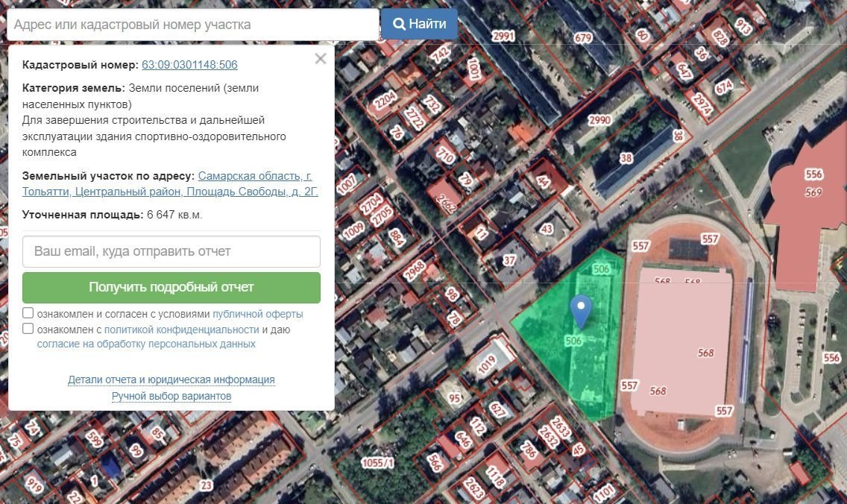Open согласие на обработку персональных данных link
Viewport: 847px width, 504px height.
(146, 344)
